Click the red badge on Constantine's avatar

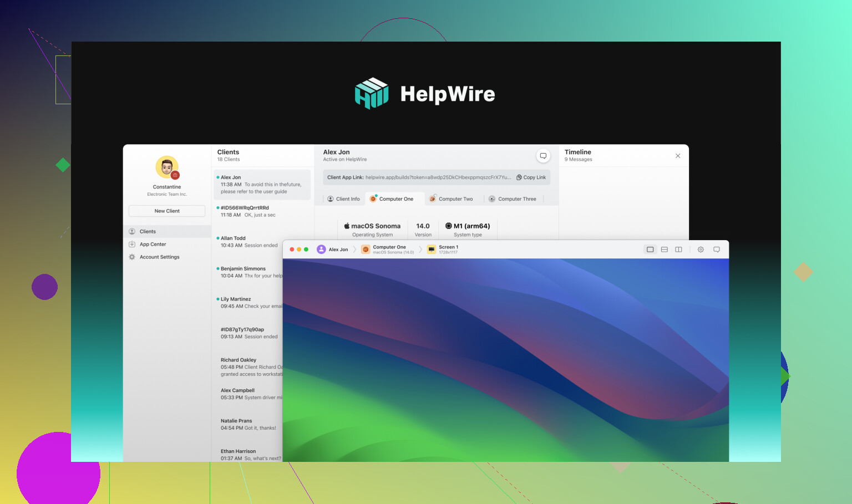[175, 175]
